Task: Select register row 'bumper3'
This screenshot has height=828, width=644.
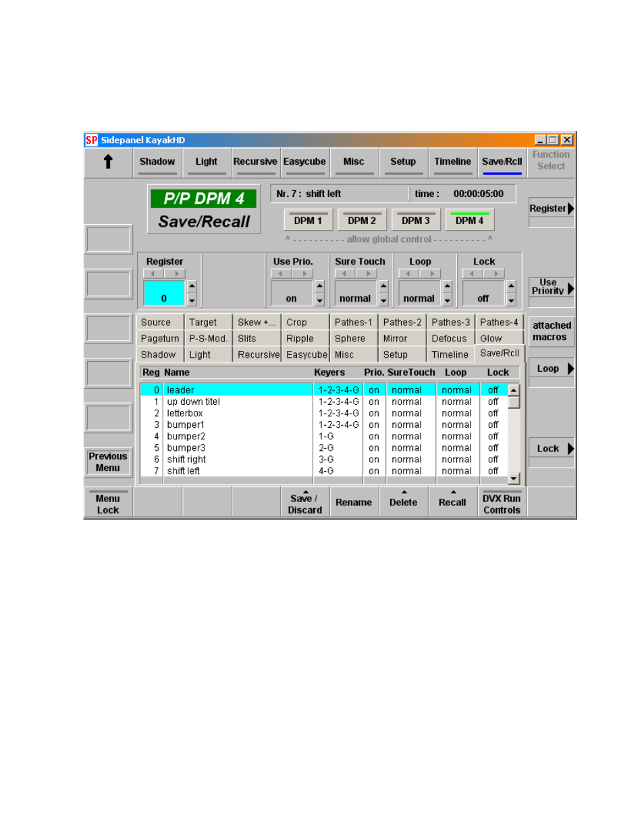Action: tap(324, 447)
